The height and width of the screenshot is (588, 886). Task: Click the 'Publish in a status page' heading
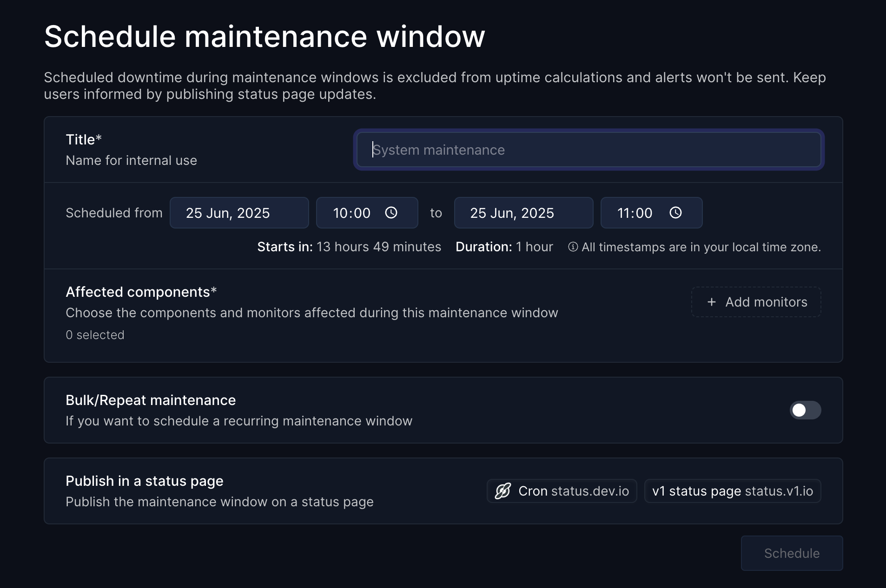click(144, 481)
